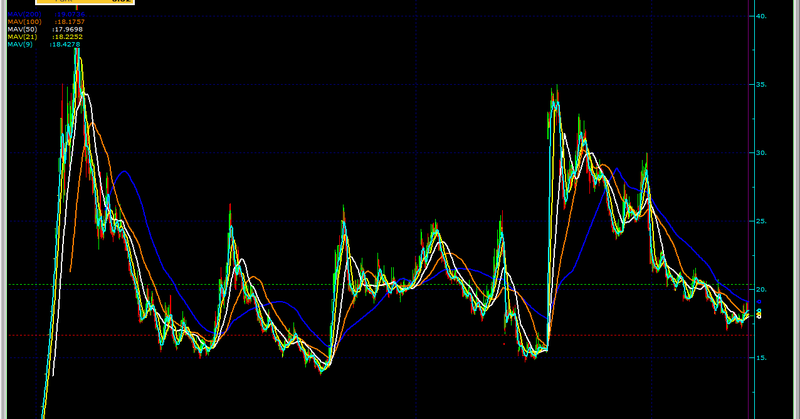Click the 40 label on price axis
Image resolution: width=800 pixels, height=419 pixels.
point(761,16)
